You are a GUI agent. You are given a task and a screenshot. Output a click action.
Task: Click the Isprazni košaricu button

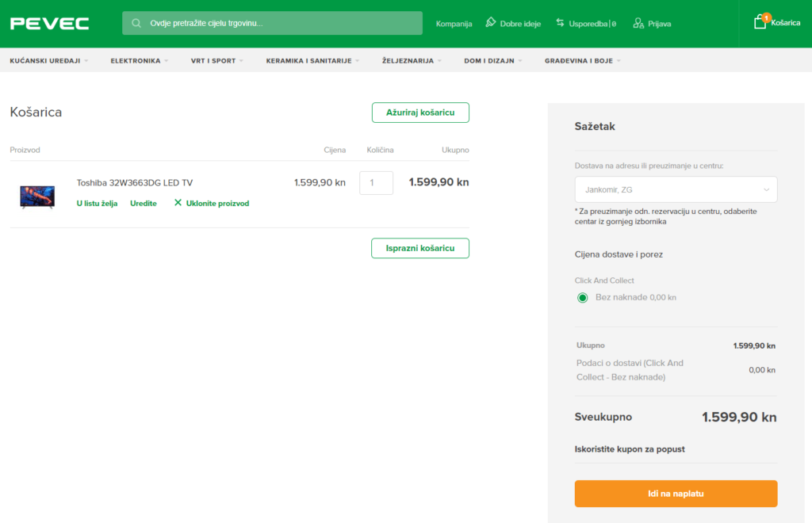(x=420, y=248)
